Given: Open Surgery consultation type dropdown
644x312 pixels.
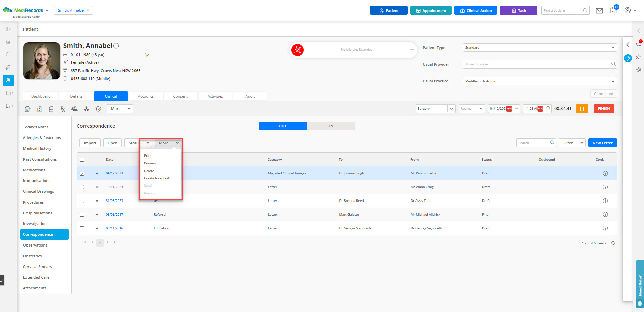Looking at the screenshot, I should click(x=451, y=109).
